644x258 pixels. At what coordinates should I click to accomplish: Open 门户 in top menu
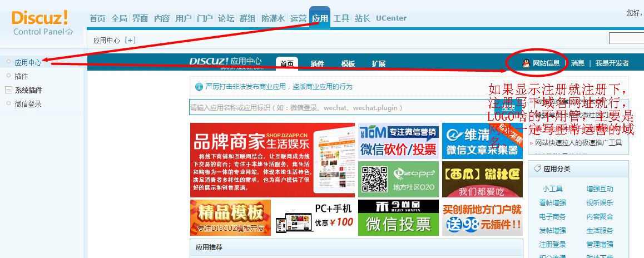click(205, 18)
